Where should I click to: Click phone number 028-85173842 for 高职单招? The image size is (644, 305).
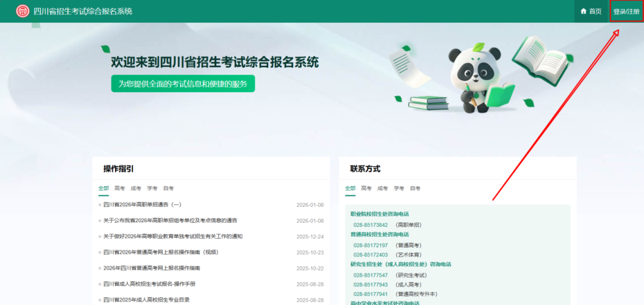coord(370,225)
